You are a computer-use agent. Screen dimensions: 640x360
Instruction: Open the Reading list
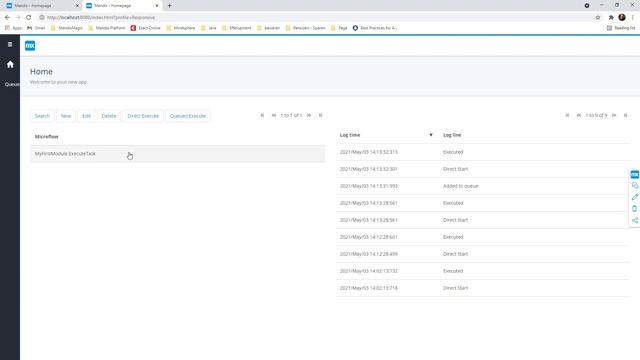pos(621,28)
